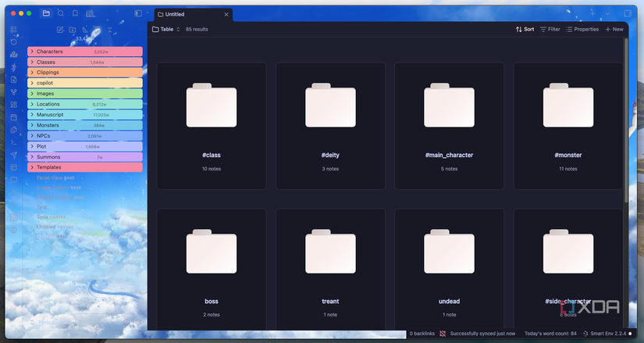Image resolution: width=644 pixels, height=343 pixels.
Task: Expand the Manuscript folder
Action: 85,115
